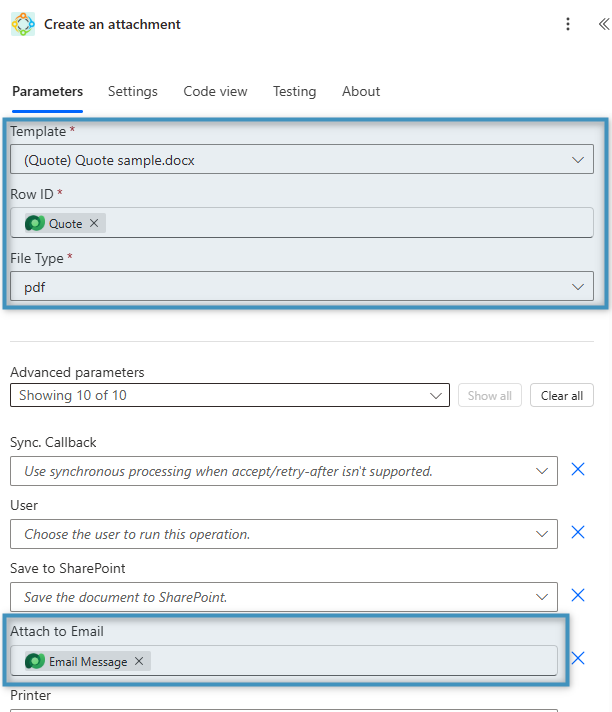Expand the Advanced parameters selector

click(x=436, y=395)
